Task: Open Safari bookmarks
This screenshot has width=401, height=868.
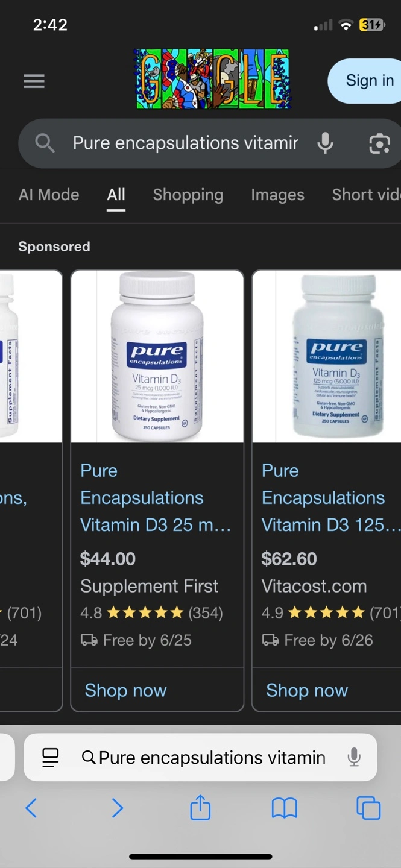Action: pyautogui.click(x=284, y=808)
